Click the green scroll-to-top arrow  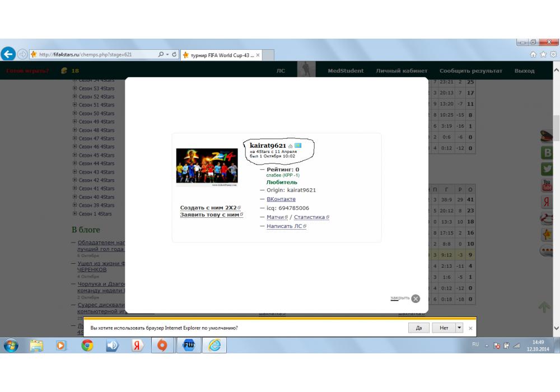pos(544,307)
